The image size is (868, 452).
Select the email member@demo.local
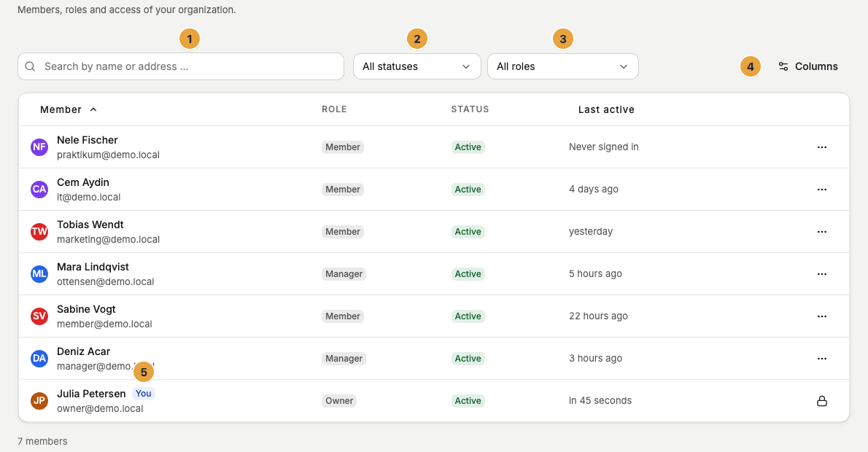click(x=104, y=324)
